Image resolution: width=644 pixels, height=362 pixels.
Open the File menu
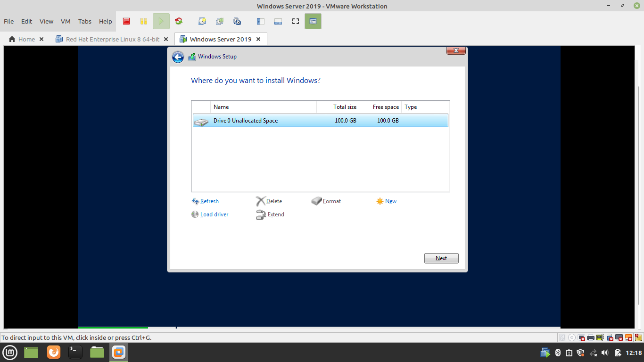pos(9,21)
